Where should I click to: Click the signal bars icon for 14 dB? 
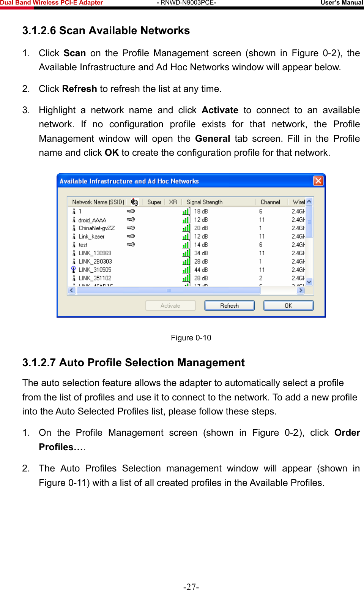(186, 245)
